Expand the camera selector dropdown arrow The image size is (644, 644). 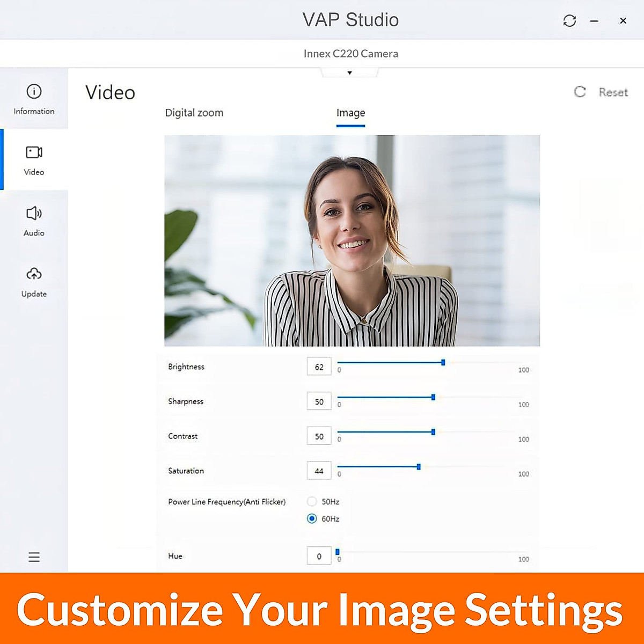coord(349,73)
